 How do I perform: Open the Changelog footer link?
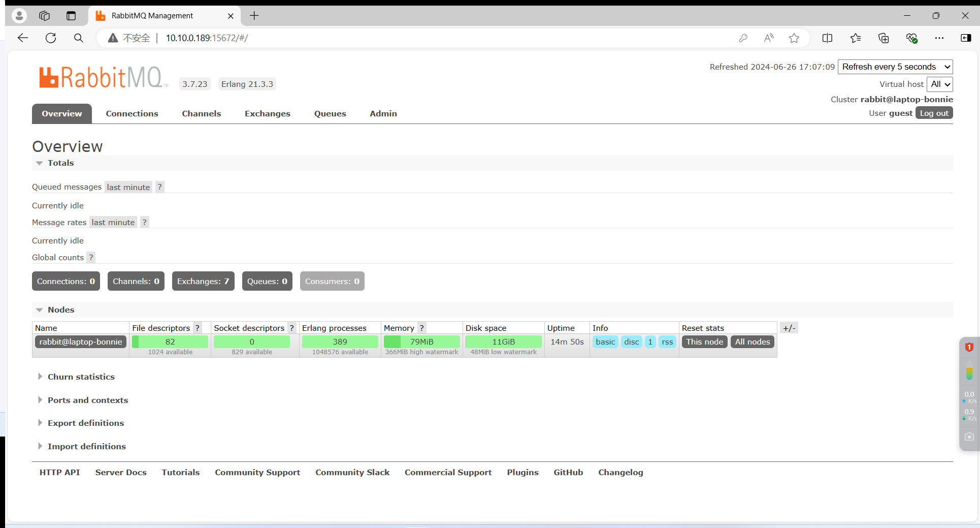tap(620, 472)
